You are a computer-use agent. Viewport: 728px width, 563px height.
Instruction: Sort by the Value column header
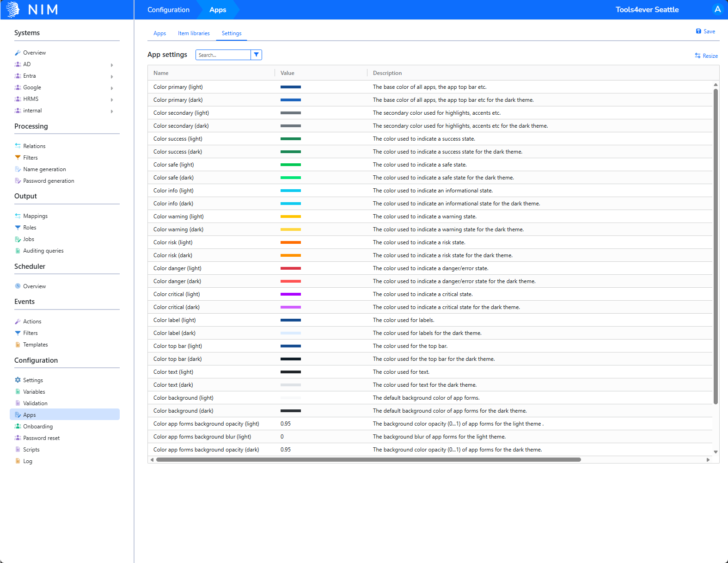288,73
